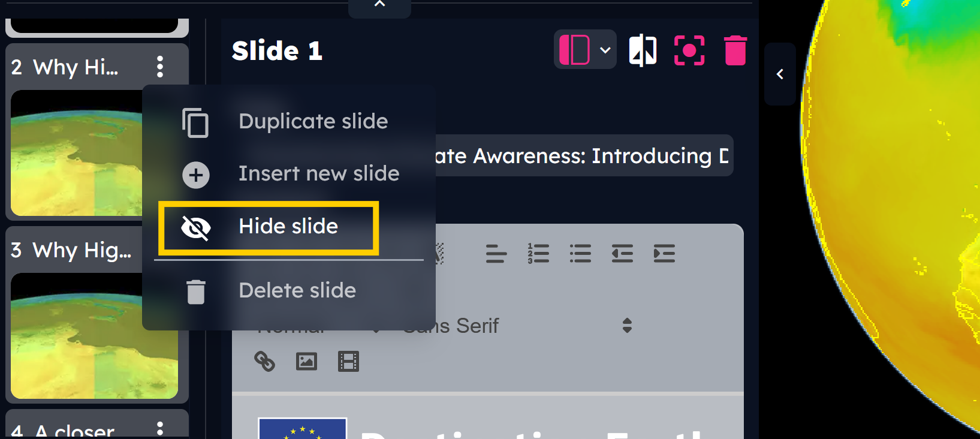Insert numbered list in editor
Screen dimensions: 980x439
pyautogui.click(x=538, y=254)
